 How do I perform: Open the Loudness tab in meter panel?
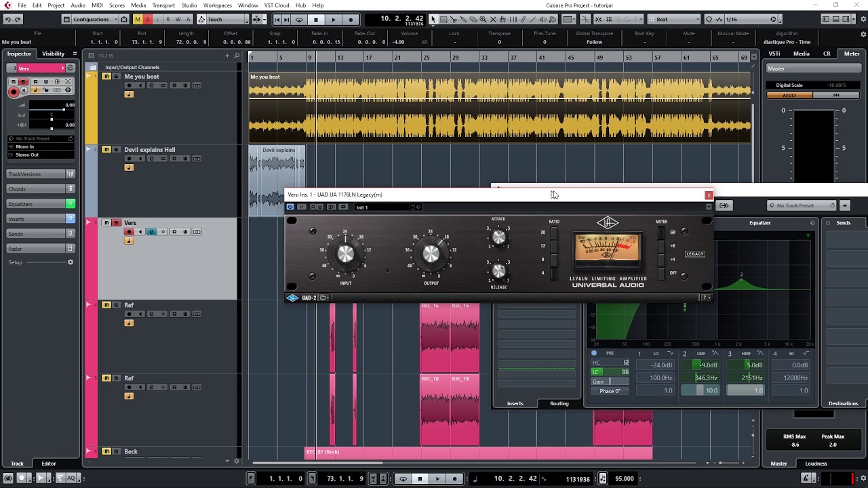click(x=816, y=464)
